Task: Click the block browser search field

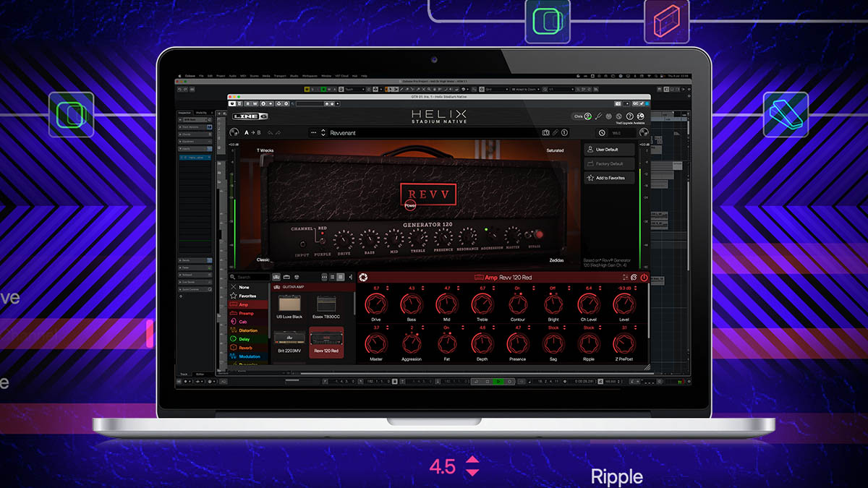Action: [248, 277]
